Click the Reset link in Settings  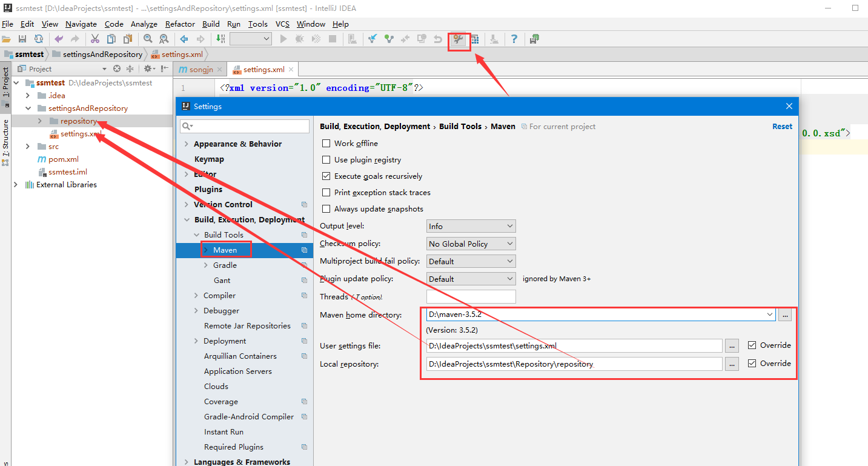coord(782,127)
